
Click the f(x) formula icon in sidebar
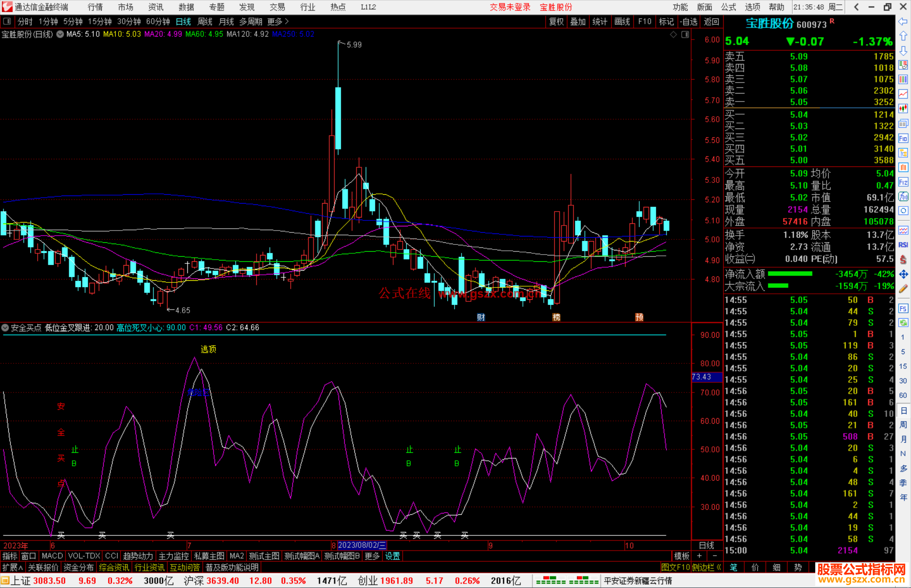(x=903, y=197)
